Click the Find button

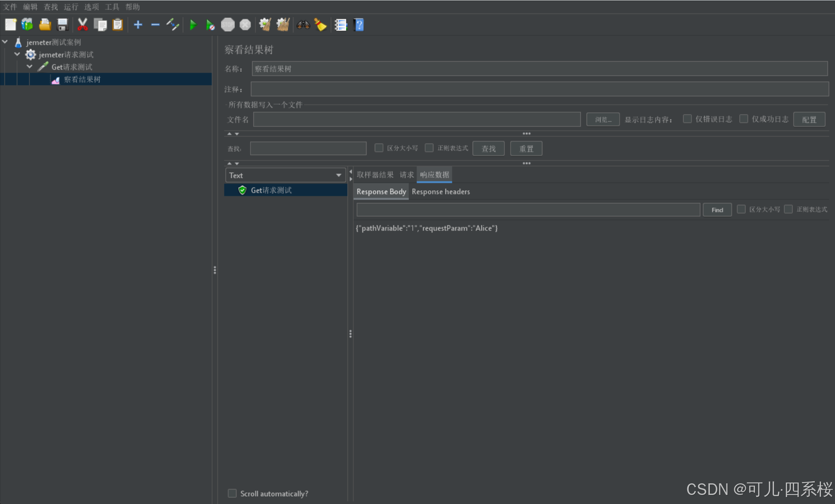pos(717,210)
